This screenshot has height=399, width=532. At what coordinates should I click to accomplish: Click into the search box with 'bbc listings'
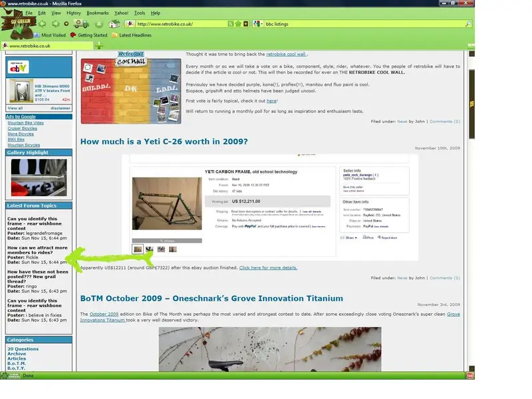click(x=364, y=24)
